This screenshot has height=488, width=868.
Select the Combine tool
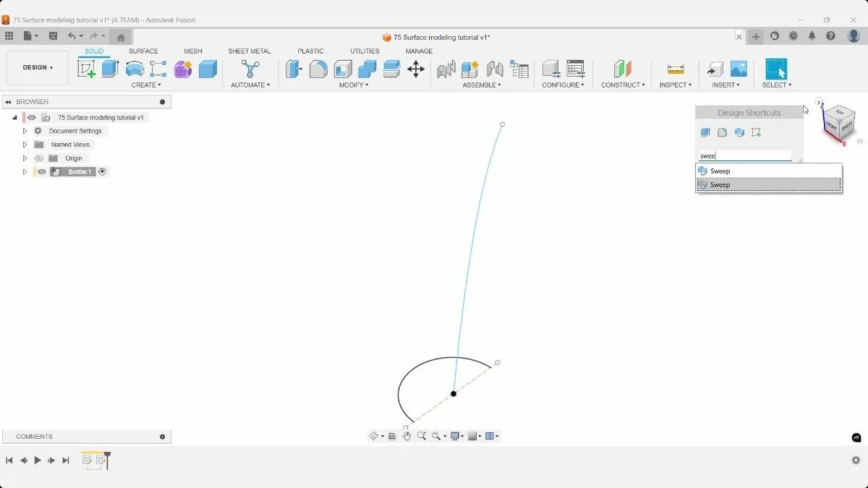[367, 69]
